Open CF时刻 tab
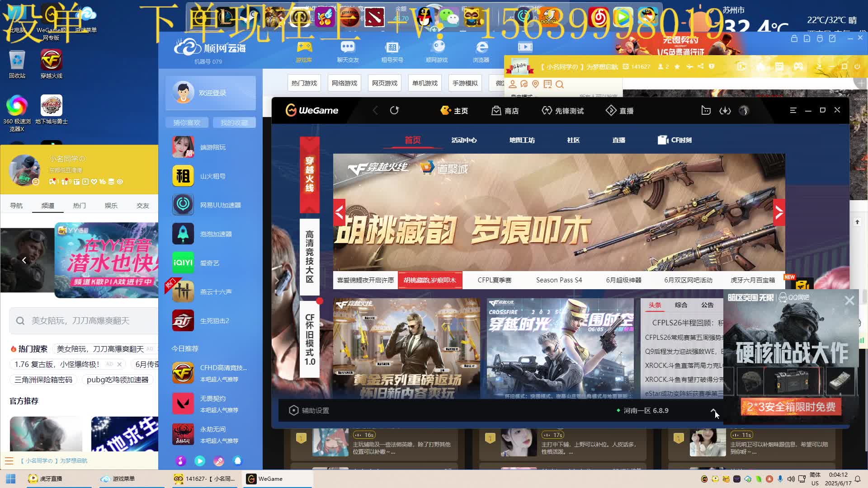The image size is (868, 488). tap(675, 140)
